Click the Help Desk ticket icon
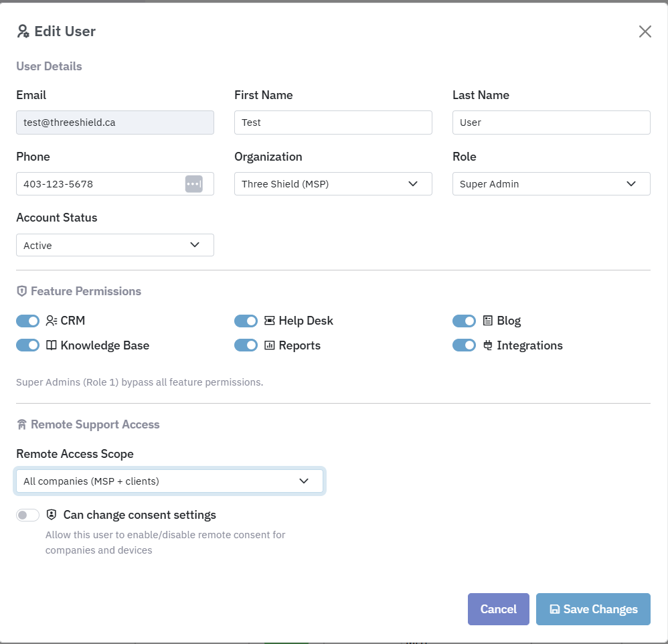This screenshot has width=668, height=644. 270,321
